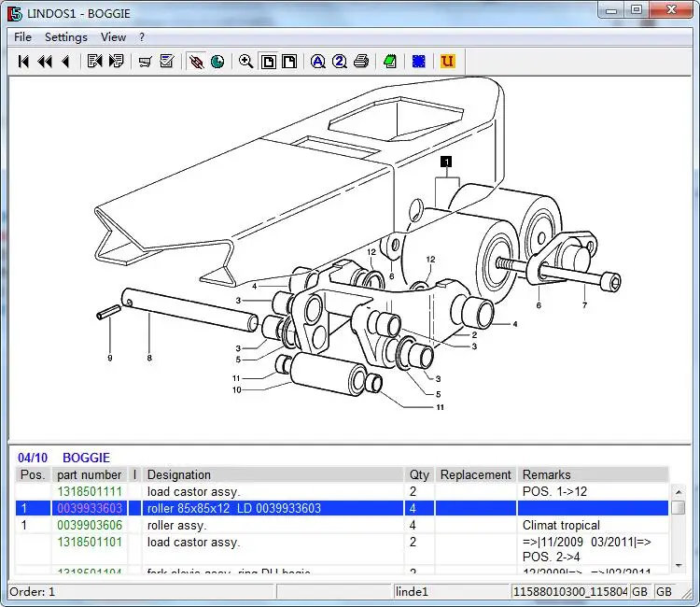Click the circled 2 toolbar icon
The image size is (700, 607).
click(x=339, y=62)
